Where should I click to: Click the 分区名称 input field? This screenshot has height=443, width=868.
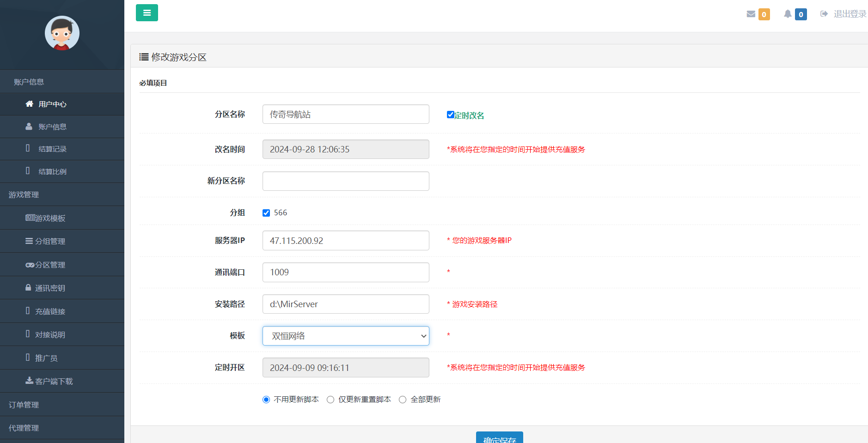[346, 114]
